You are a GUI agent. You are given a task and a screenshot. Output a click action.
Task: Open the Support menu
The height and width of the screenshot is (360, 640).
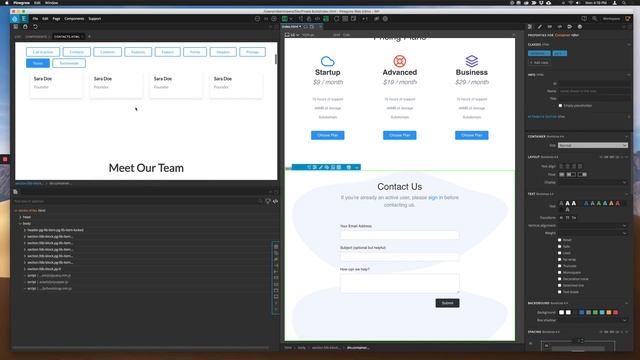pos(95,19)
